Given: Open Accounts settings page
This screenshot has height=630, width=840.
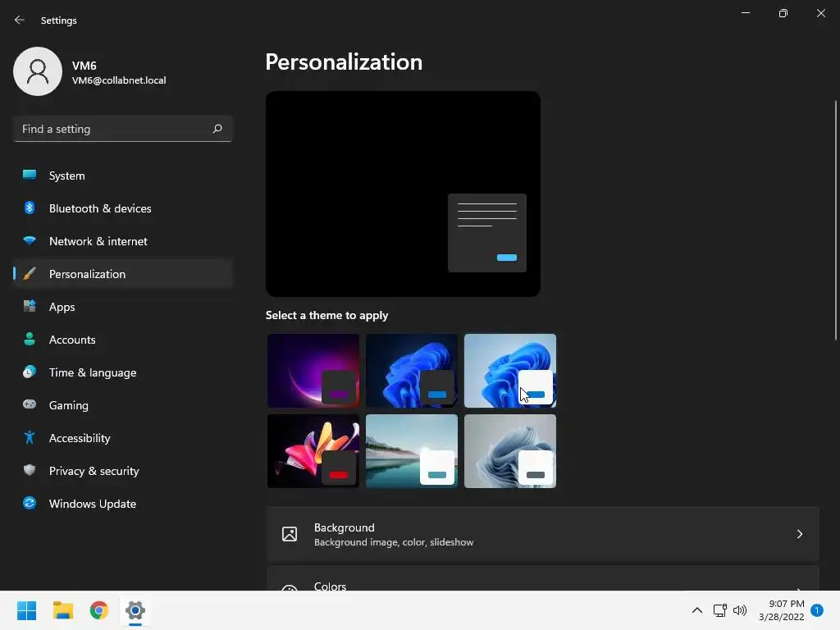Looking at the screenshot, I should [x=123, y=340].
